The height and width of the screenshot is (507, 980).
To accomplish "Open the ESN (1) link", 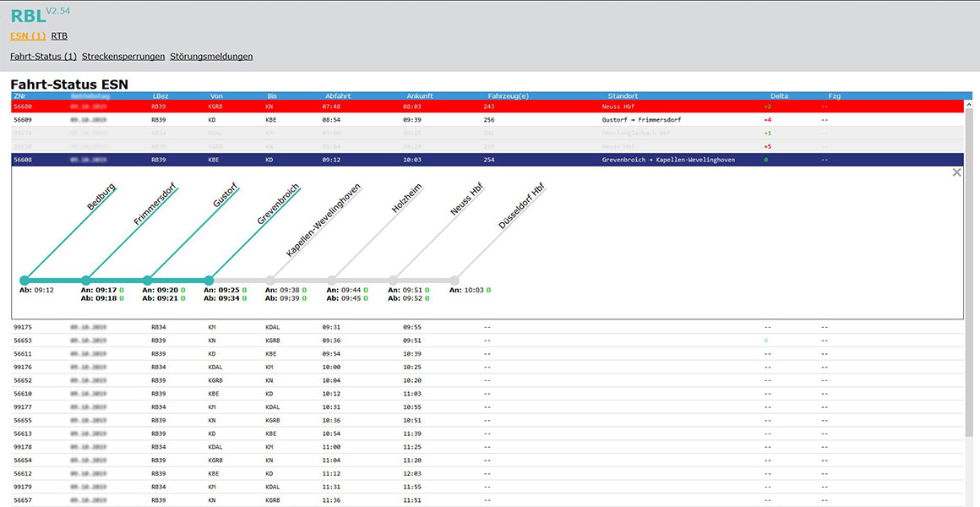I will tap(28, 35).
